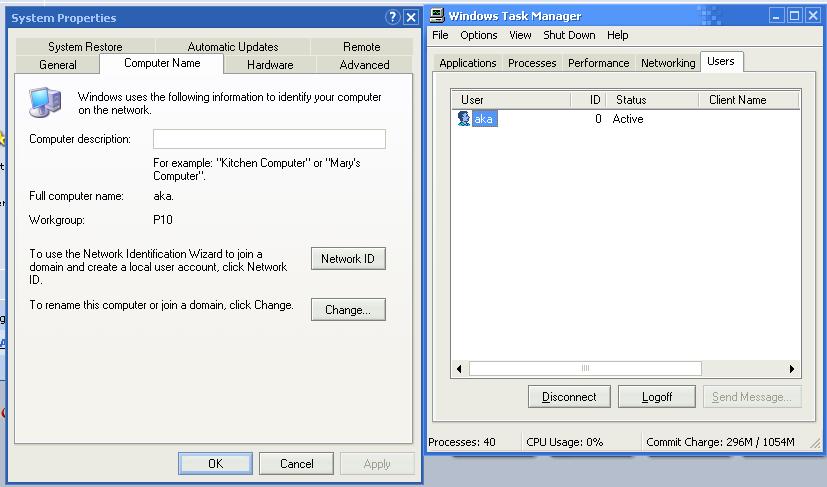Click the Task Manager title bar icon
This screenshot has width=827, height=487.
437,15
